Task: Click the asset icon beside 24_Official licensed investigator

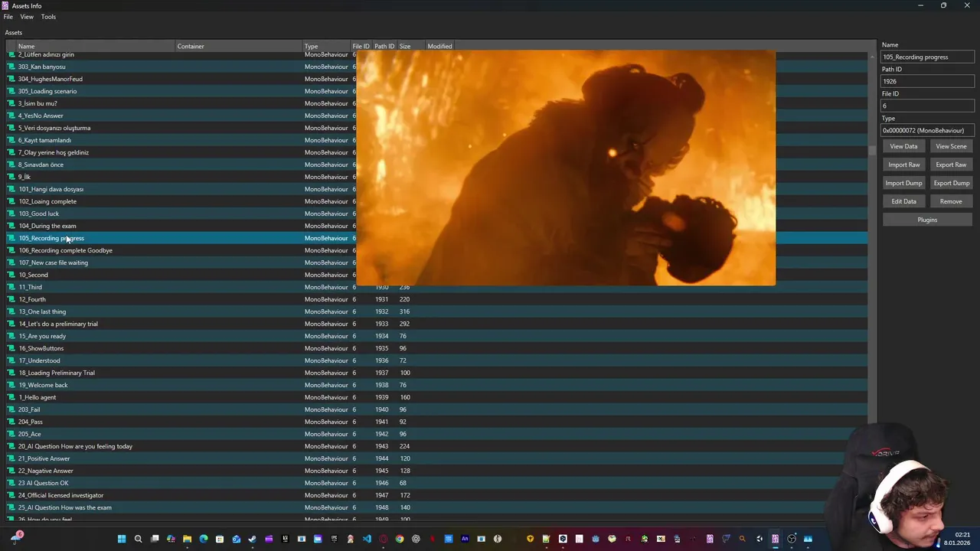Action: click(11, 495)
